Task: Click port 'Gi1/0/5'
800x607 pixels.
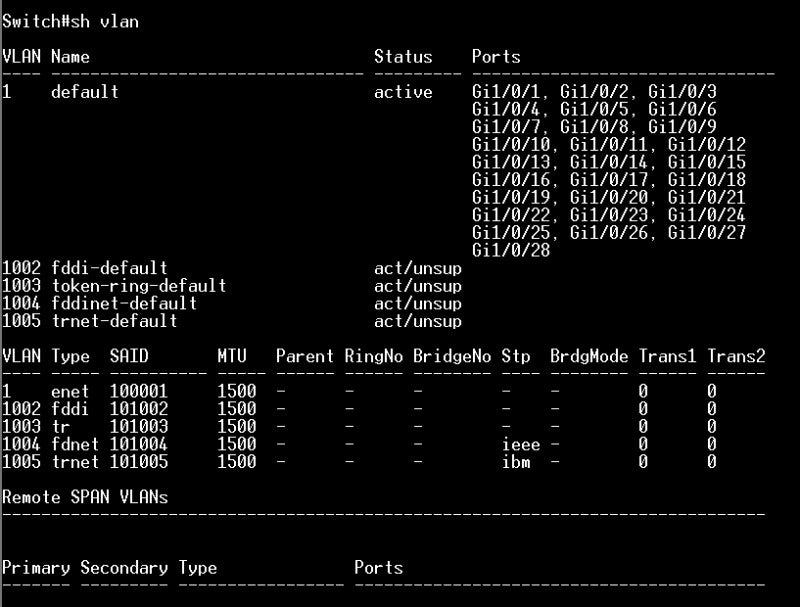Action: (594, 109)
